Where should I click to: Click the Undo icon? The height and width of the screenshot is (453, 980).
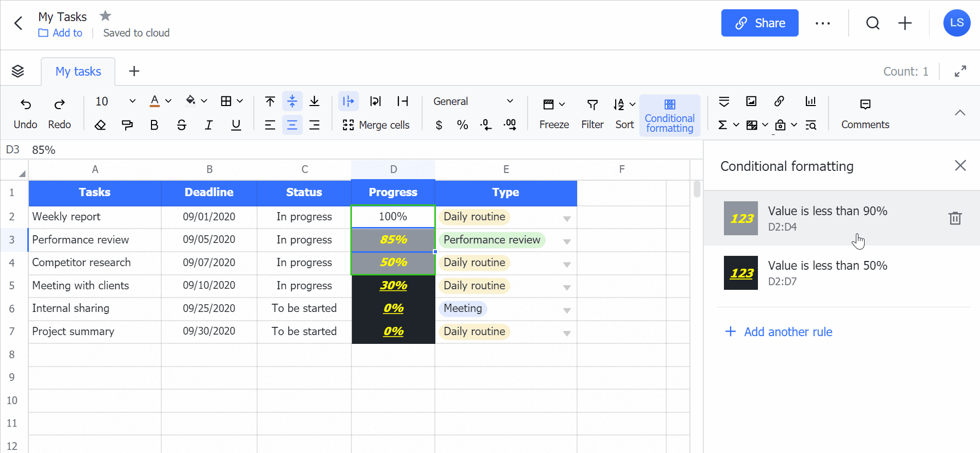tap(25, 105)
